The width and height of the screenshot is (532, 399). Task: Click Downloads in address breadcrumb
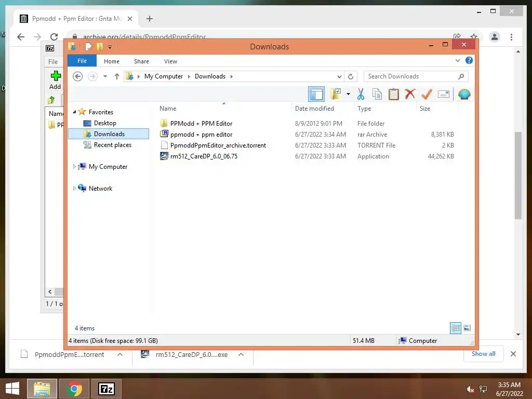210,76
